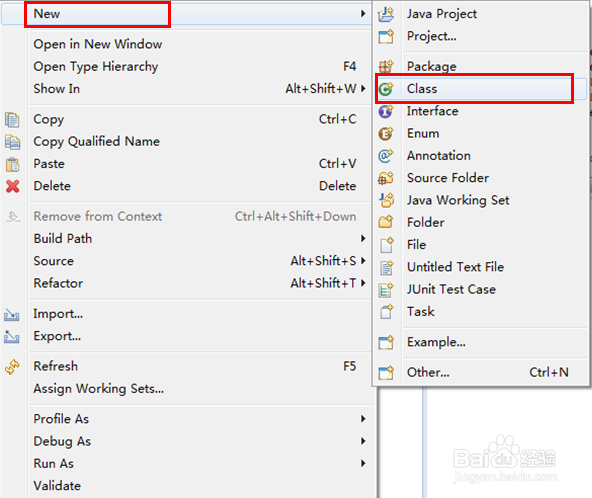The image size is (592, 498).
Task: Click the F5 shortcut label
Action: coord(350,366)
